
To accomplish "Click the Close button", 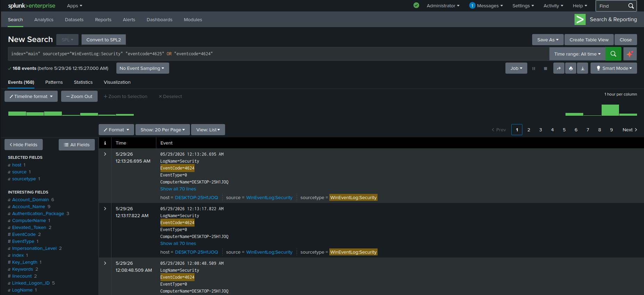I will pyautogui.click(x=626, y=40).
